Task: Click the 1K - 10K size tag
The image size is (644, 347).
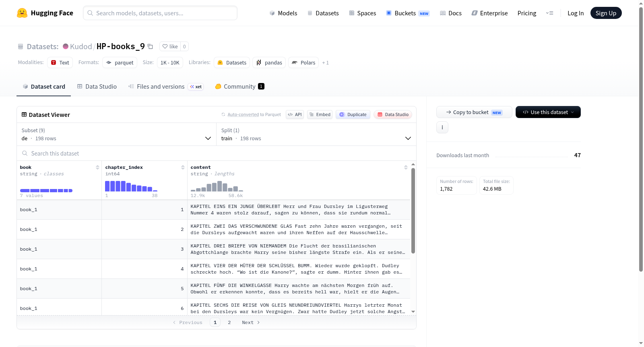Action: pos(170,62)
